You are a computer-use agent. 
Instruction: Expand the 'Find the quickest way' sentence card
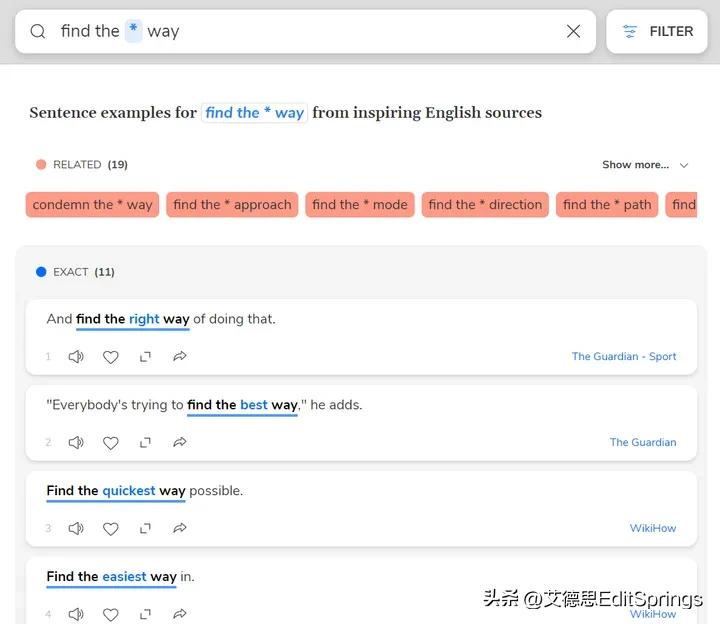(x=145, y=528)
